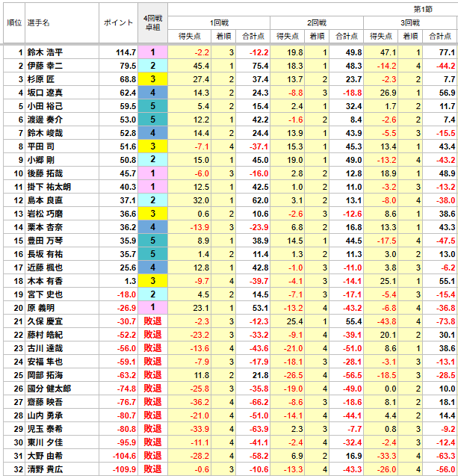Click teal table cell for 小田 裕己
Screen dimensions: 458x476
[153, 106]
